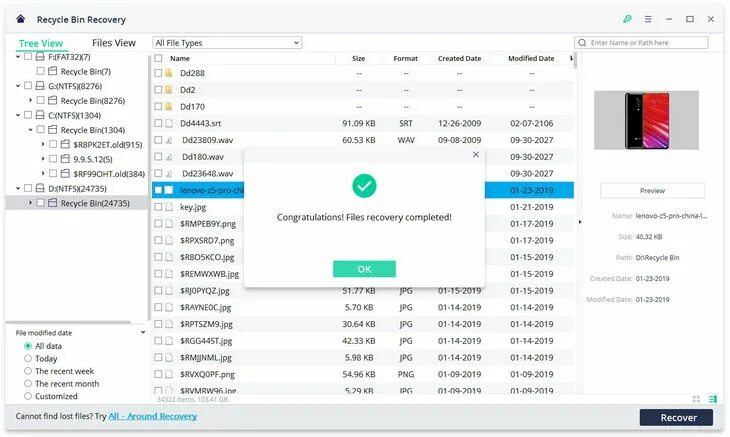The image size is (730, 437).
Task: Click the file list vertical scrollbar
Action: tap(575, 61)
